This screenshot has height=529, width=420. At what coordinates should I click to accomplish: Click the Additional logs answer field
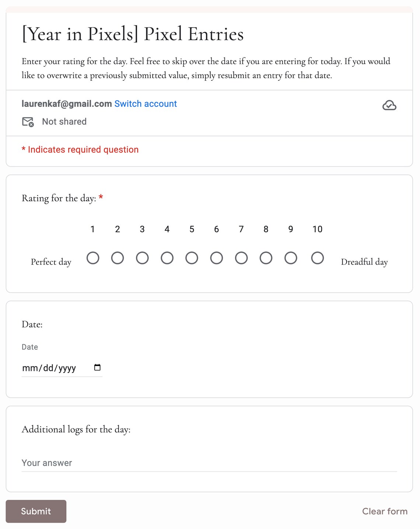point(209,463)
